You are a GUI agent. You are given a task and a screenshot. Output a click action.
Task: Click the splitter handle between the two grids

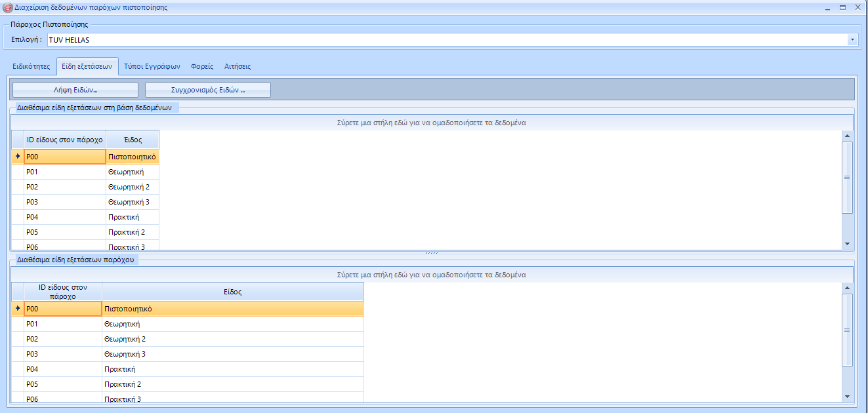tap(432, 253)
